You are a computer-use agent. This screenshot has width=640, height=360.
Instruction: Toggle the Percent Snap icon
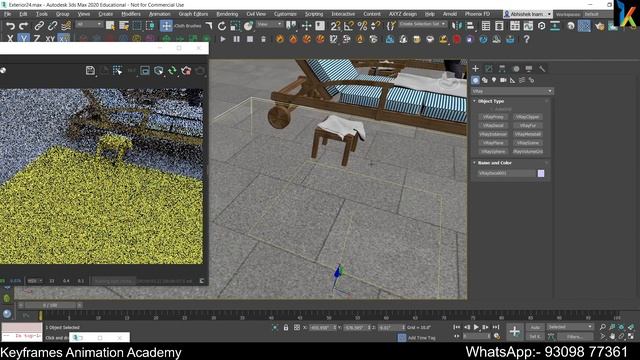pyautogui.click(x=362, y=26)
